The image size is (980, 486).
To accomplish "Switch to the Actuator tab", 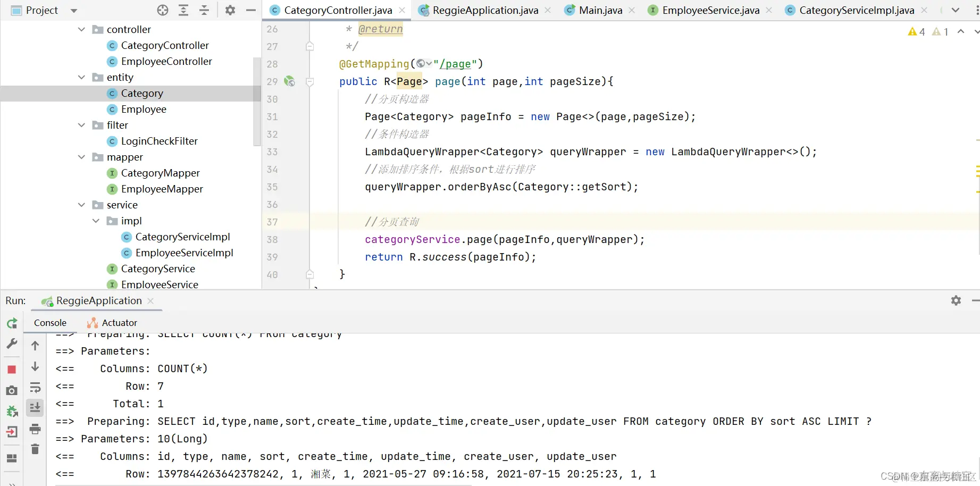I will coord(112,323).
